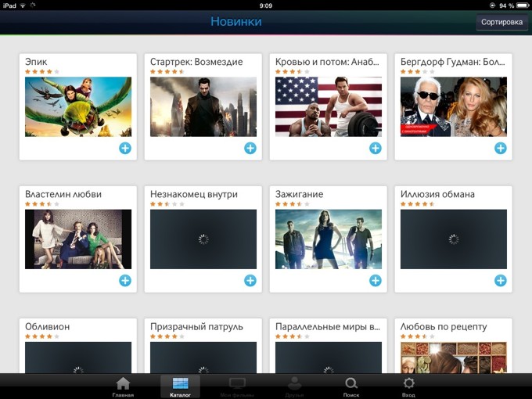This screenshot has width=532, height=399.
Task: Open the Поиск search tab
Action: coord(351,387)
